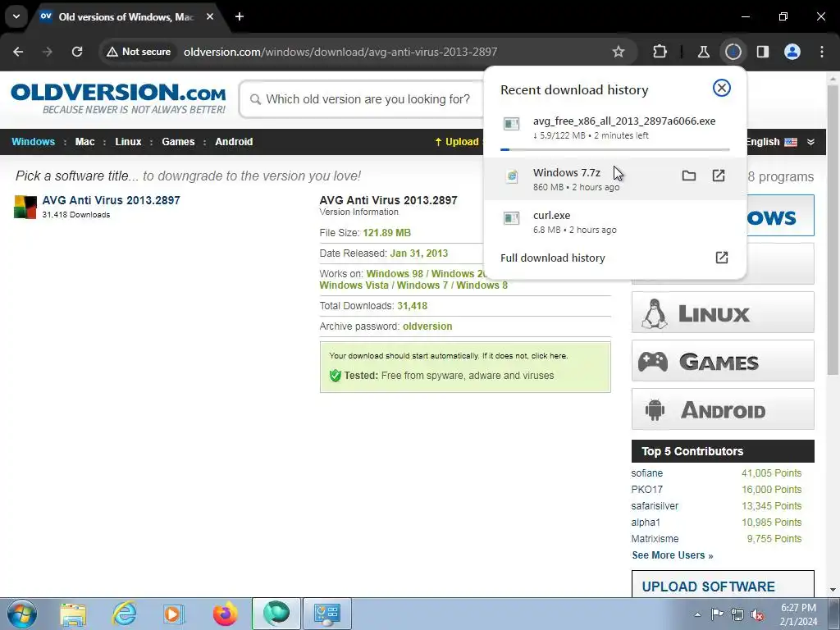The width and height of the screenshot is (840, 630).
Task: Select the Old versions of Windows tab
Action: coord(127,17)
